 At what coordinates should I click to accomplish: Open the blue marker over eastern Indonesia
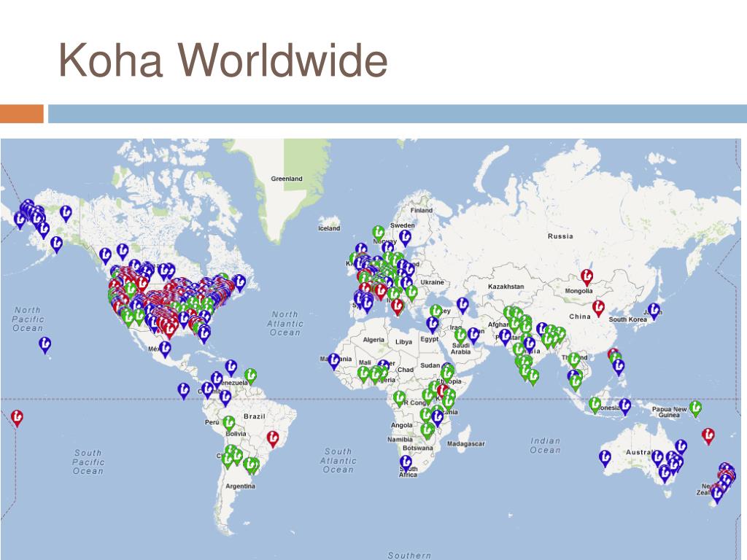click(x=625, y=406)
